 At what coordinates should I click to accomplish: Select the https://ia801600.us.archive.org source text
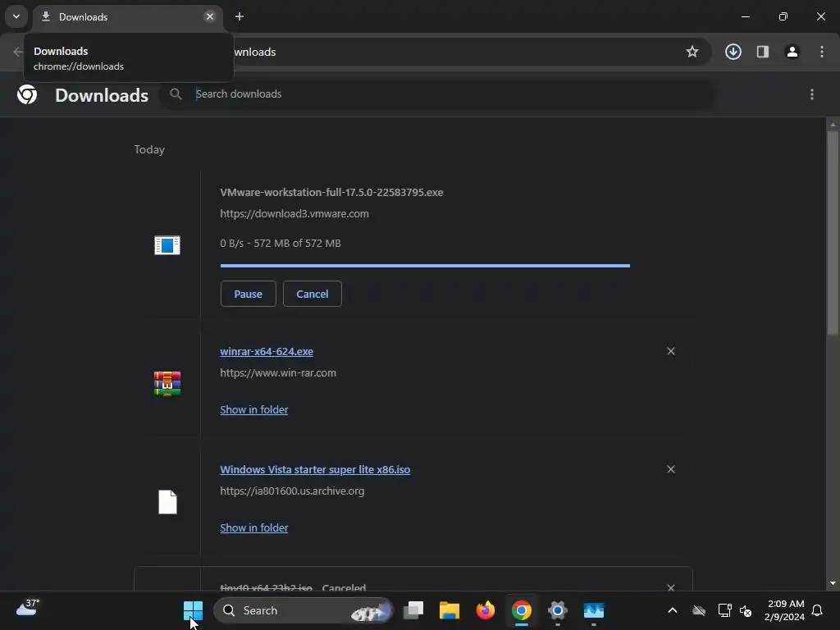pos(292,491)
